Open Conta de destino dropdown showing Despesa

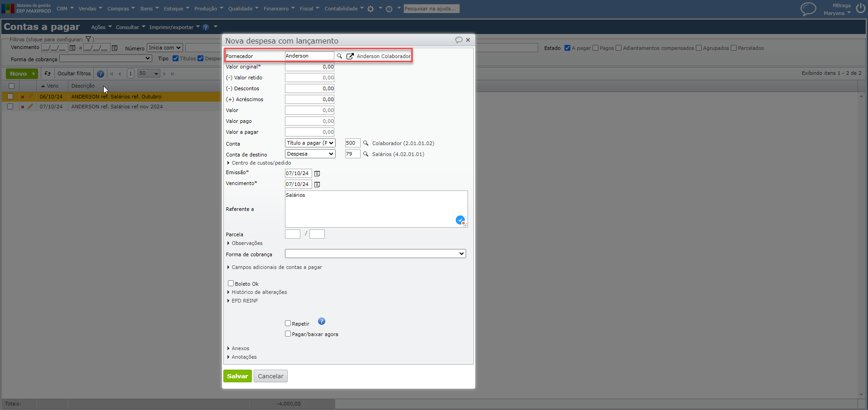[310, 154]
